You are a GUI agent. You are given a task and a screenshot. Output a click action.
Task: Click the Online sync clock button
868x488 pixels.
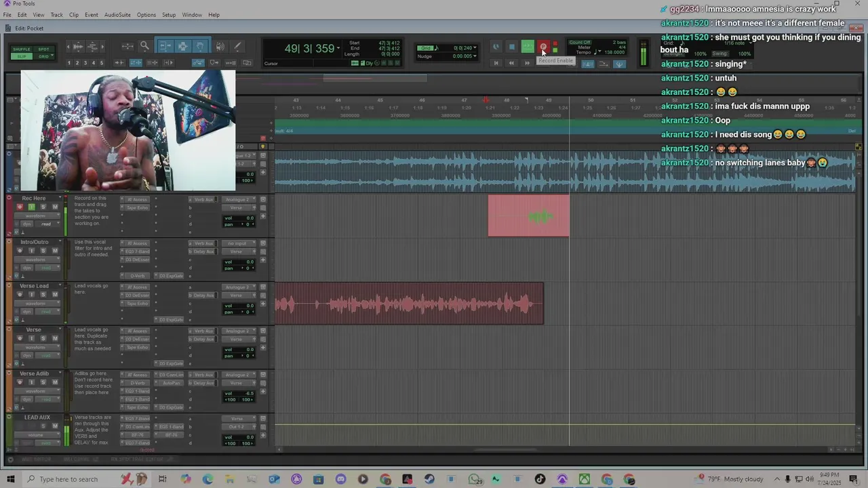tap(496, 47)
